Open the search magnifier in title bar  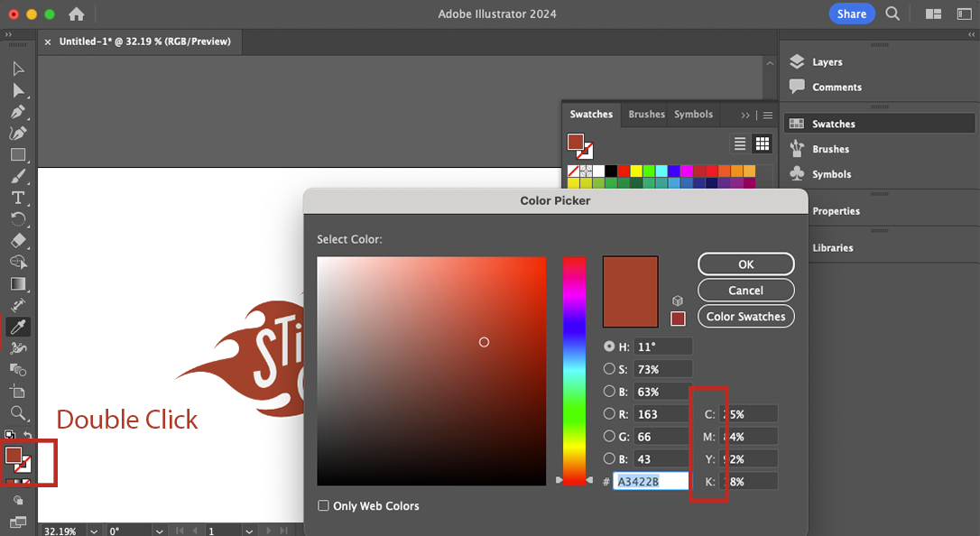pyautogui.click(x=892, y=14)
